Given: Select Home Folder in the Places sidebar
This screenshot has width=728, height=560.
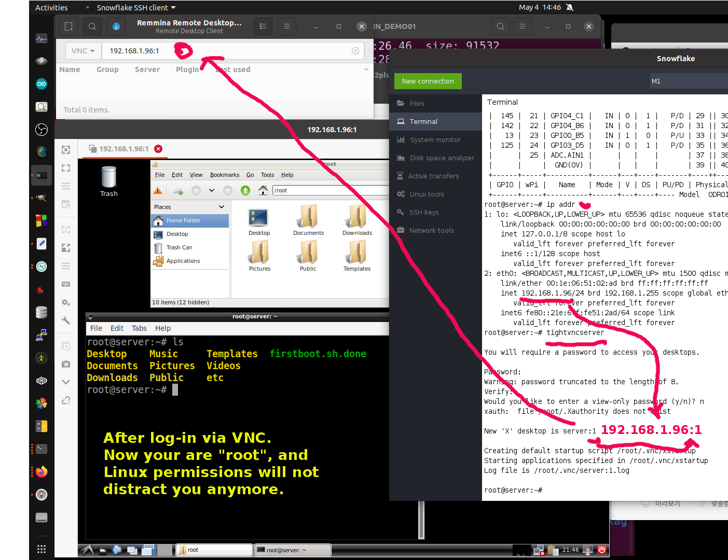Looking at the screenshot, I should pyautogui.click(x=190, y=220).
